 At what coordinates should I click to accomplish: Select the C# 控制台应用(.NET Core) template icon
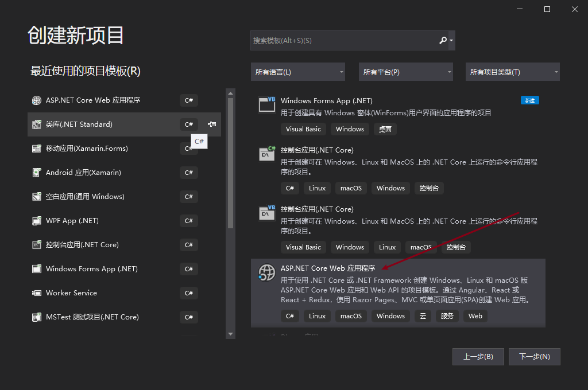pyautogui.click(x=267, y=154)
